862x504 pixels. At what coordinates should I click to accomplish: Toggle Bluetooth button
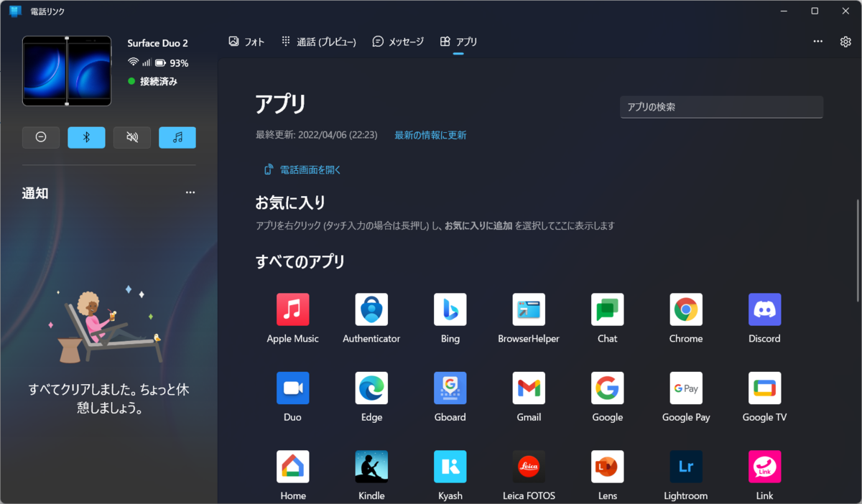point(86,137)
